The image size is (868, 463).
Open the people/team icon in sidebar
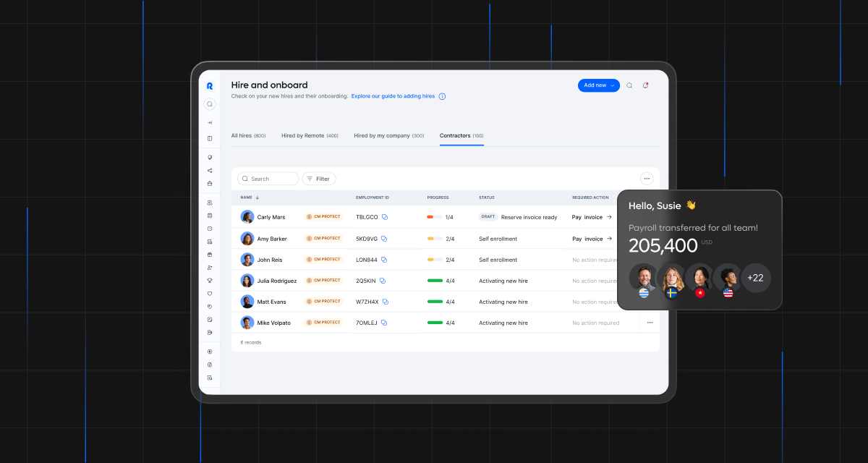point(210,203)
